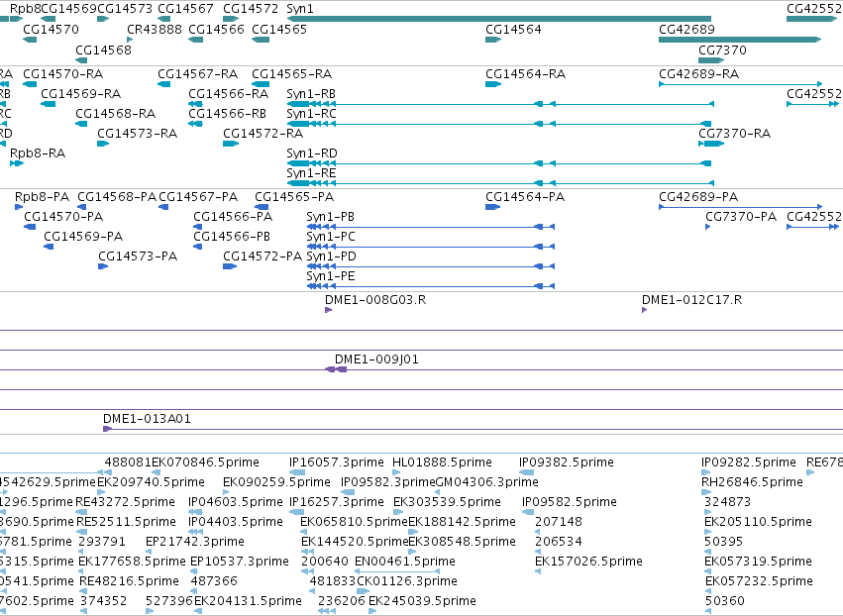Screen dimensions: 843x616
Task: Select the EK245039.5prime EST label
Action: [x=423, y=601]
